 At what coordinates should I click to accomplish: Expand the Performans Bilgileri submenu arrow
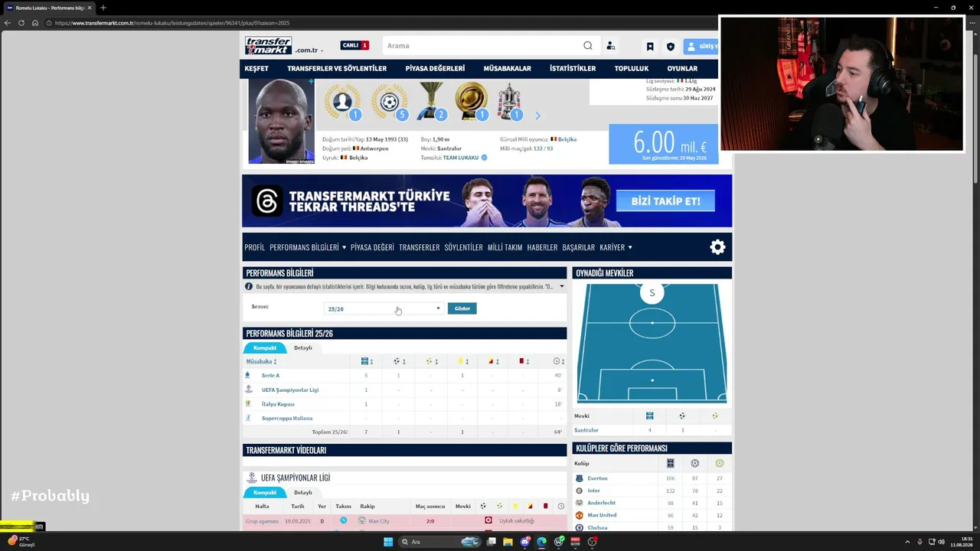[344, 248]
